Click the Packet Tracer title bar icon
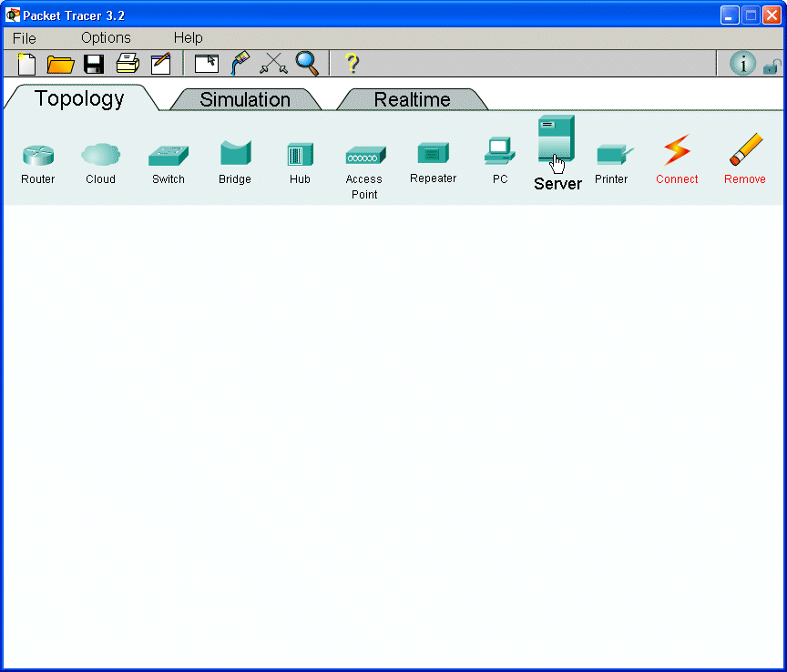Screen dimensions: 787x672 pos(13,15)
